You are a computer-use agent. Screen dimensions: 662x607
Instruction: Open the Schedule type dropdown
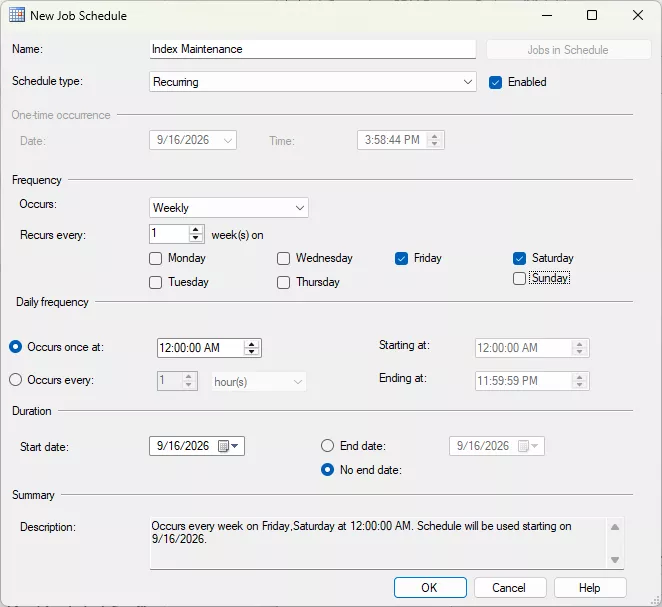click(x=313, y=81)
